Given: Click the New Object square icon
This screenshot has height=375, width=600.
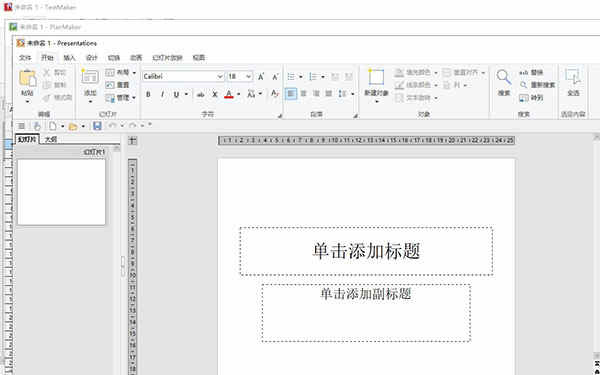Looking at the screenshot, I should point(376,77).
